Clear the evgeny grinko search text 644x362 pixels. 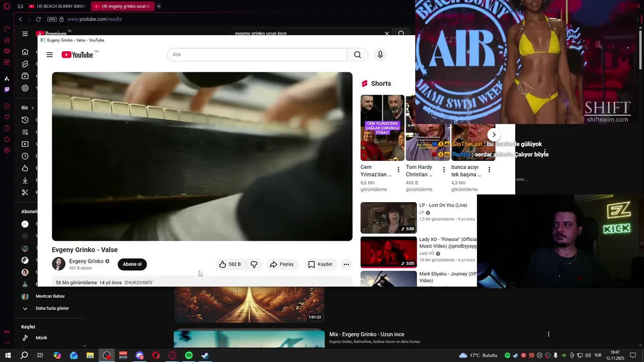(387, 33)
